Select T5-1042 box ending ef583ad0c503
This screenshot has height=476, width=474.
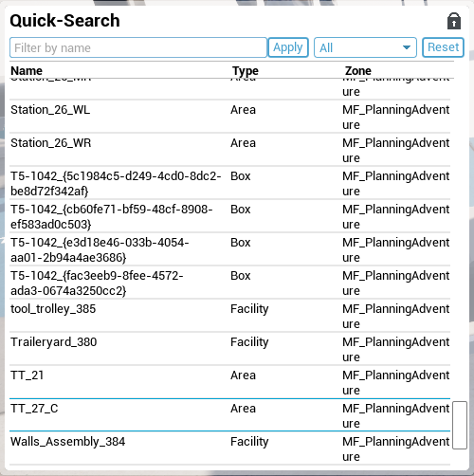click(x=229, y=216)
